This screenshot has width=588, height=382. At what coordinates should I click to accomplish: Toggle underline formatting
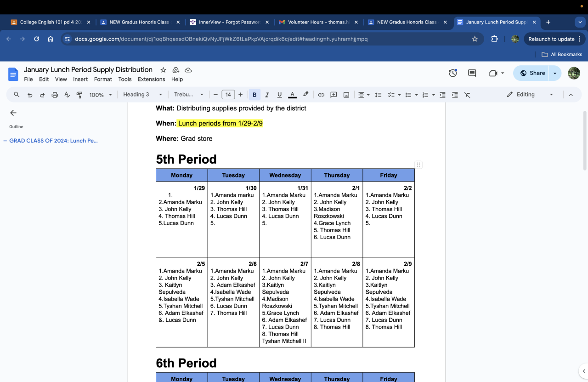coord(279,95)
